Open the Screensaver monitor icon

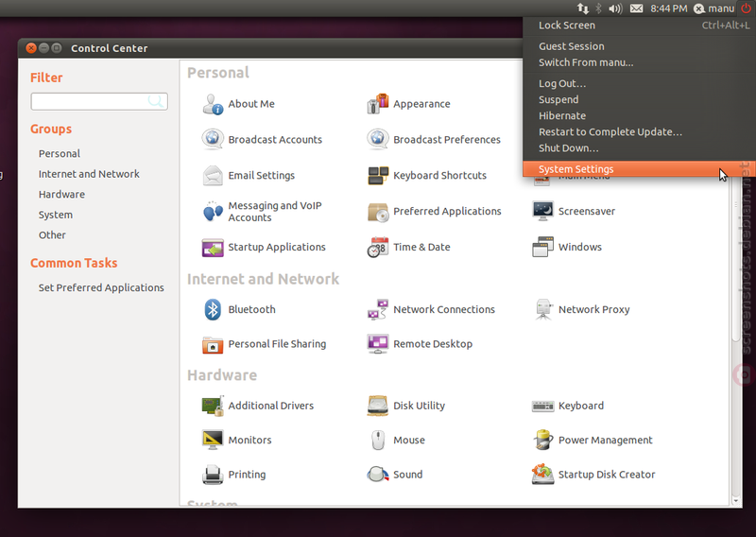point(542,212)
